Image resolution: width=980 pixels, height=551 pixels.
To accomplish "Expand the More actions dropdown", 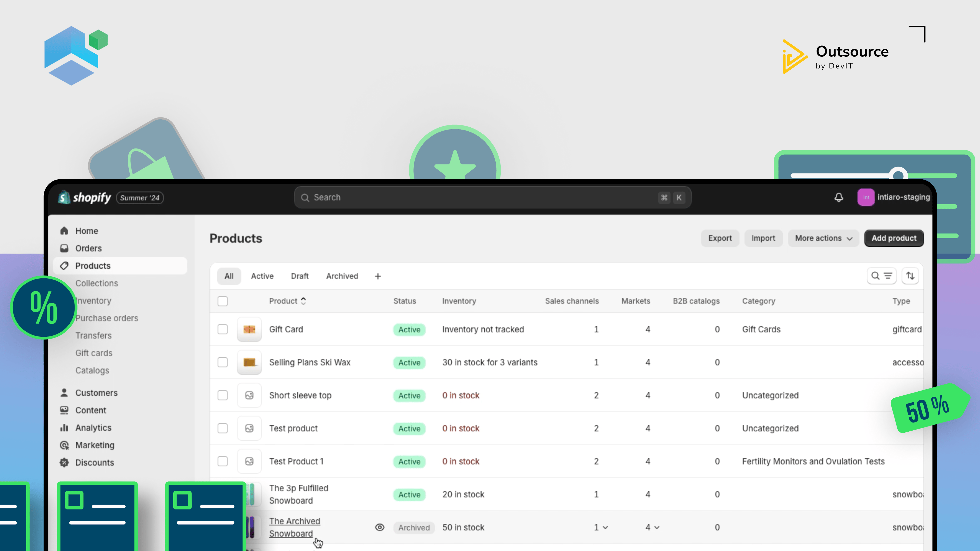I will pos(824,238).
